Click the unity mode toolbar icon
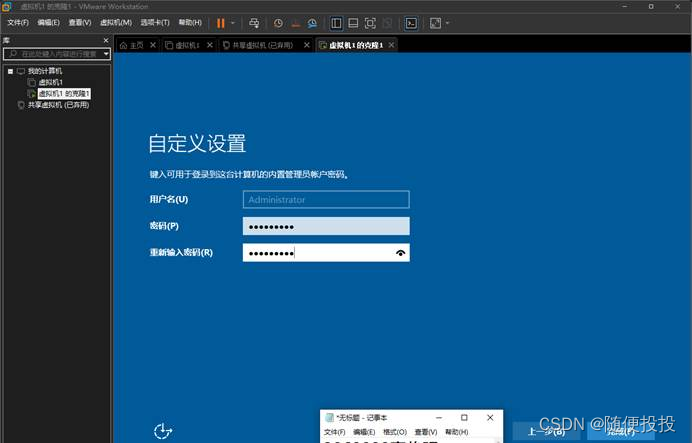The image size is (692, 443). (387, 23)
